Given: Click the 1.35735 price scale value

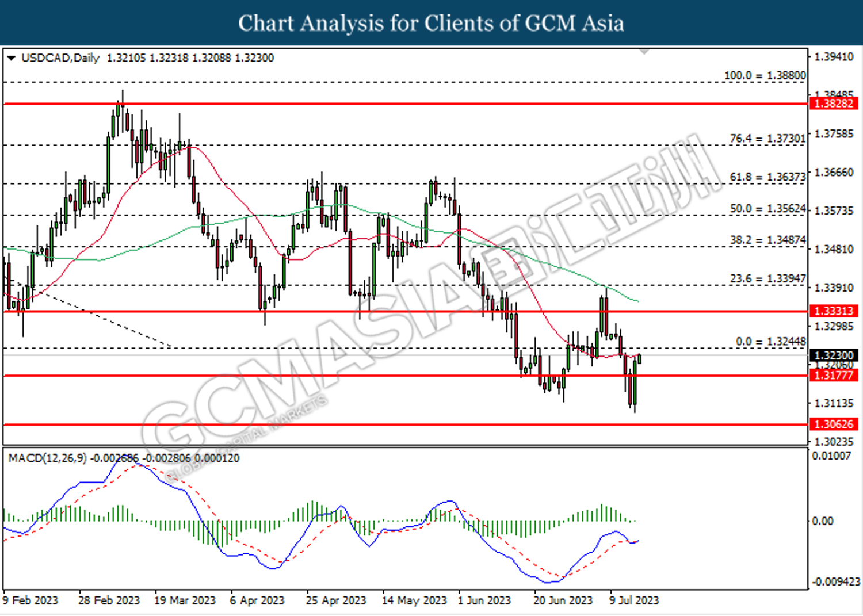Looking at the screenshot, I should coord(834,211).
